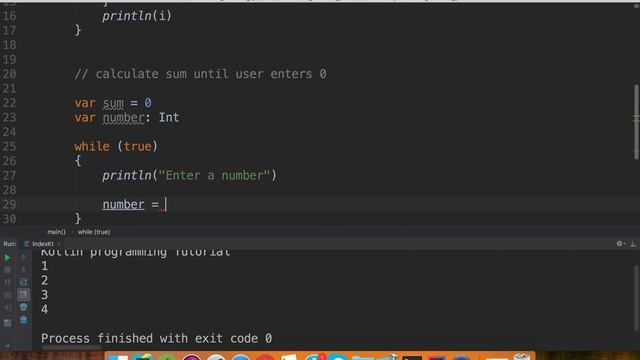This screenshot has height=360, width=640.
Task: Click the Stop process icon in Run panel
Action: 7,270
